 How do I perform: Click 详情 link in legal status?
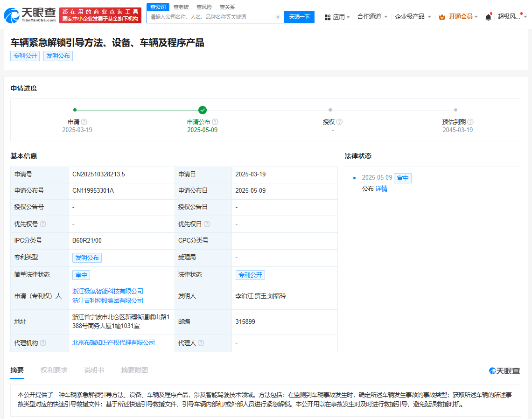[x=381, y=189]
